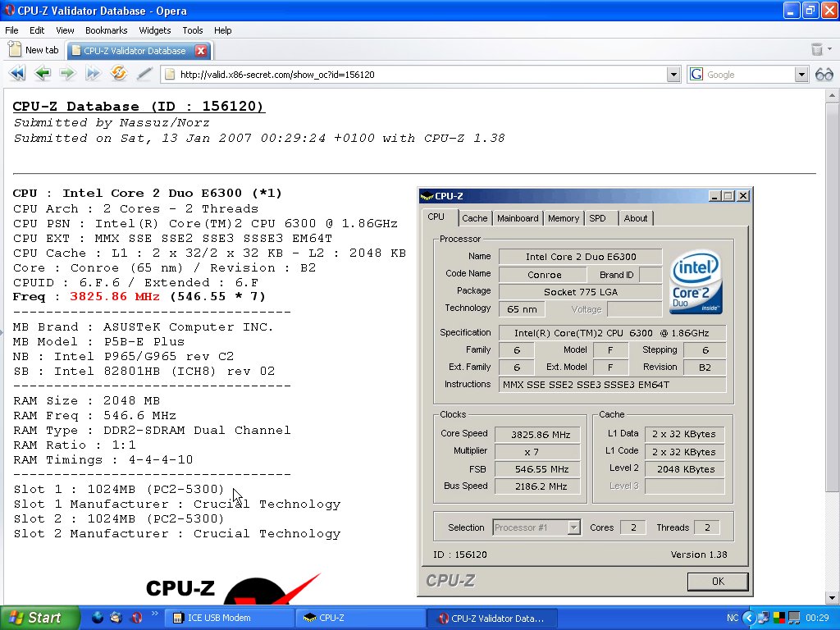Click the Bus Speed 2186.2 MHz field
The image size is (840, 630).
[x=537, y=486]
